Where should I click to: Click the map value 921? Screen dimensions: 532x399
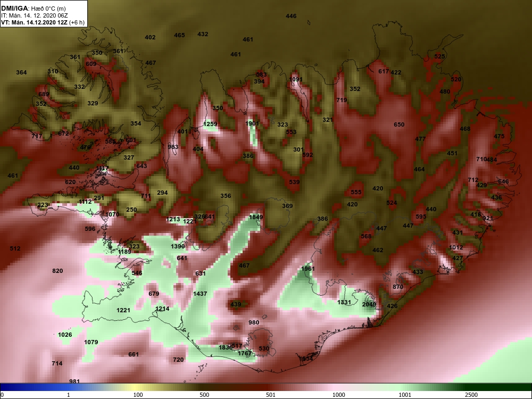(x=488, y=218)
